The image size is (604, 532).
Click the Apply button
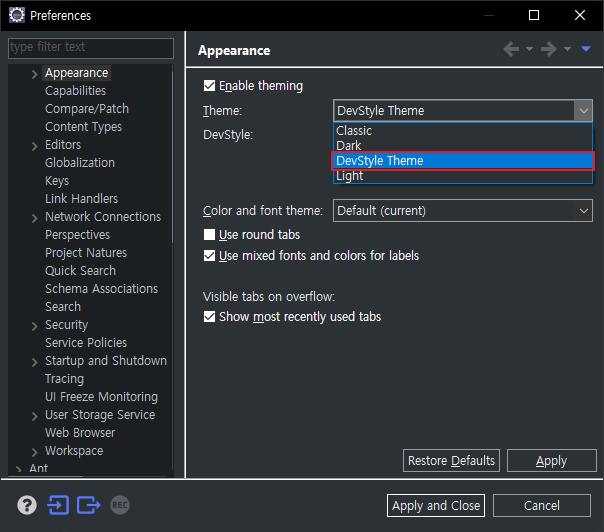552,460
